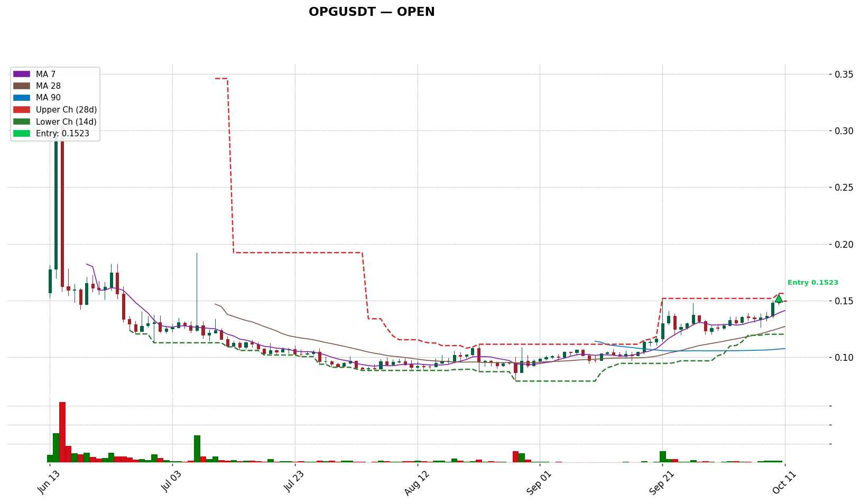Click the MA 28 brown legend swatch
This screenshot has width=860, height=504.
(x=22, y=86)
